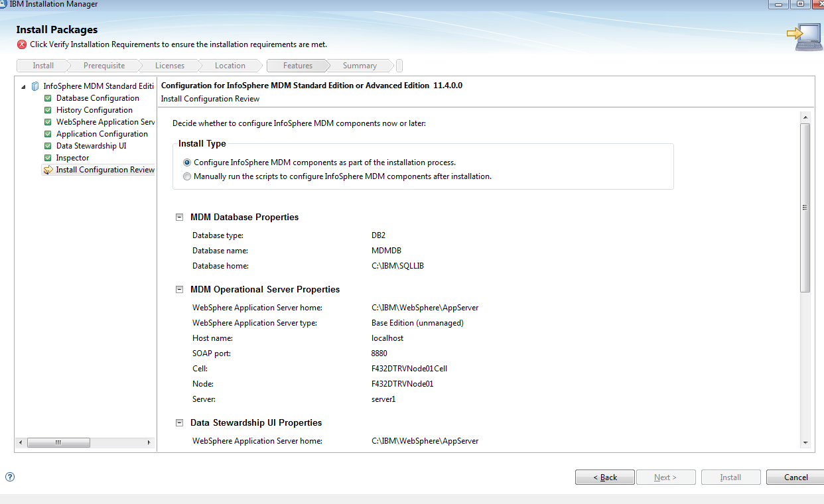Viewport: 824px width, 504px height.
Task: Click the MDM Database Properties heading
Action: 244,218
